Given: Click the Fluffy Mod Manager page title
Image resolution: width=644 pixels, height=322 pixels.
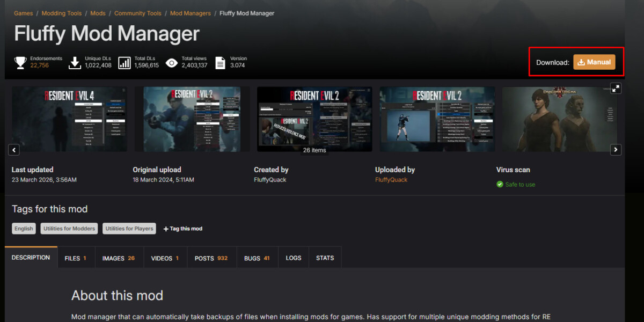Looking at the screenshot, I should [x=107, y=34].
